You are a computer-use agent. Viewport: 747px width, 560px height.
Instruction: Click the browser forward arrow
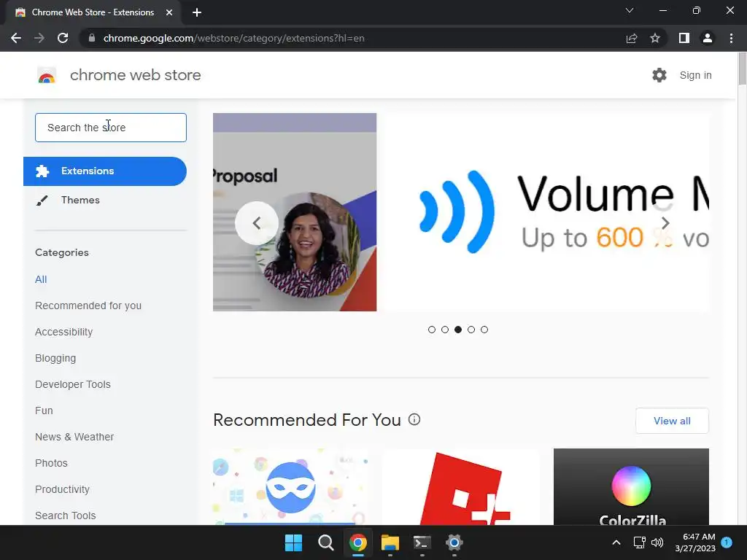(x=39, y=38)
